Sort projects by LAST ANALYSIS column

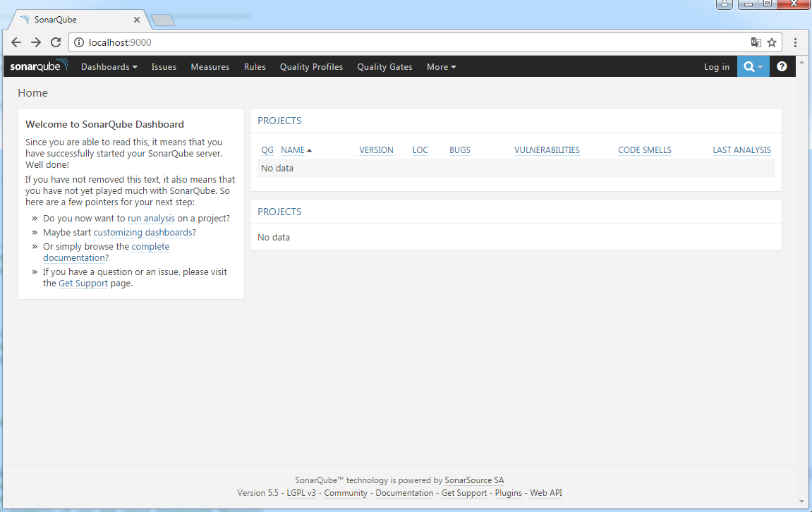click(x=741, y=150)
